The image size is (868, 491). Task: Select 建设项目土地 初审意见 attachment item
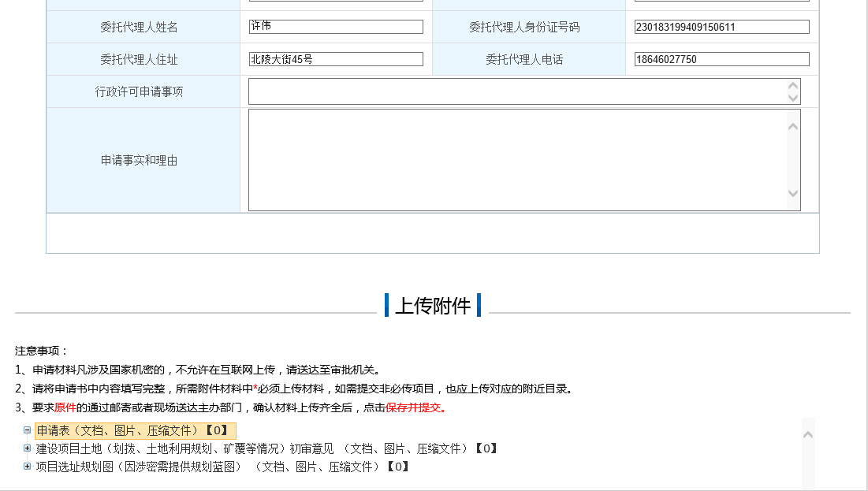266,448
